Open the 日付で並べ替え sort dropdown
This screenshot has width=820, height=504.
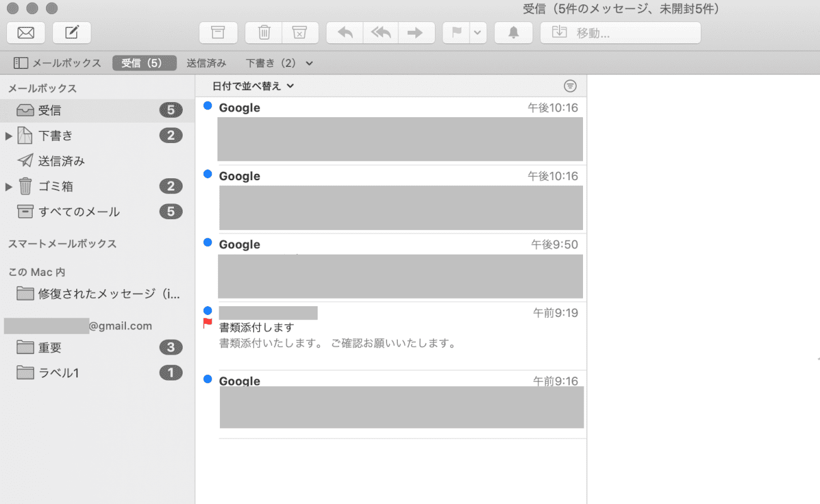tap(253, 86)
